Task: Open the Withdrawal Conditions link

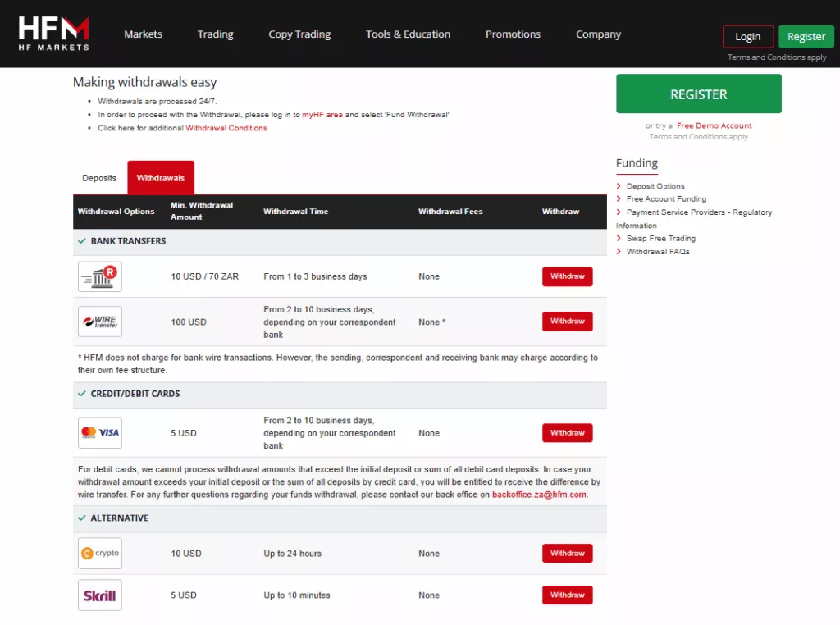Action: 226,128
